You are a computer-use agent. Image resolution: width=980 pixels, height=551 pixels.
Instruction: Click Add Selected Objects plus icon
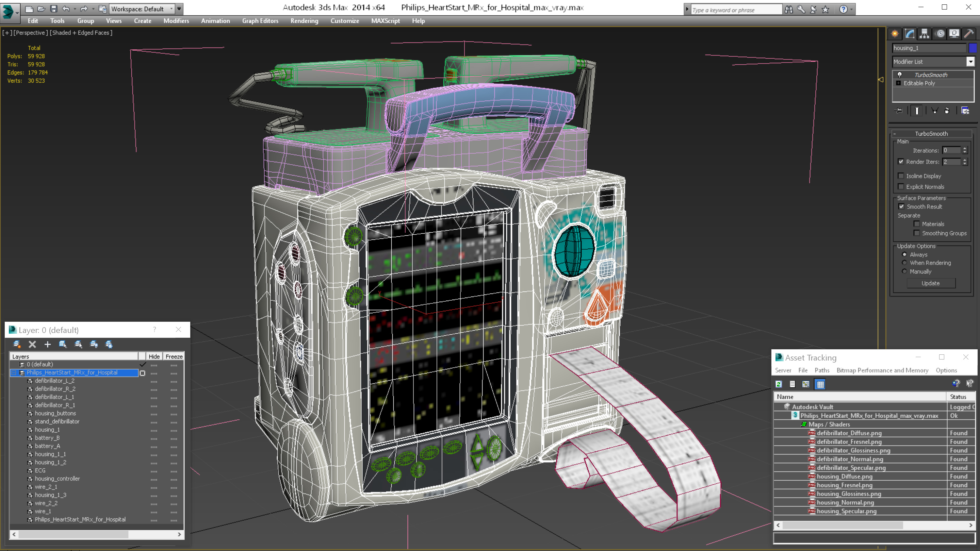point(48,344)
